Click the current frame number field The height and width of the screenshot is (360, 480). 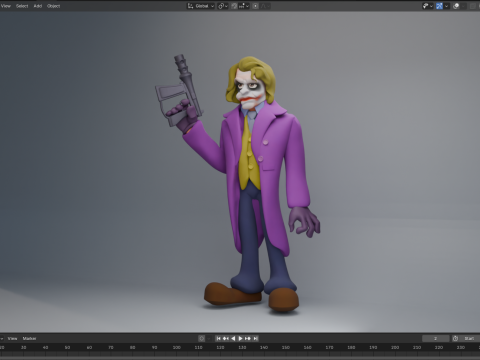tap(435, 338)
